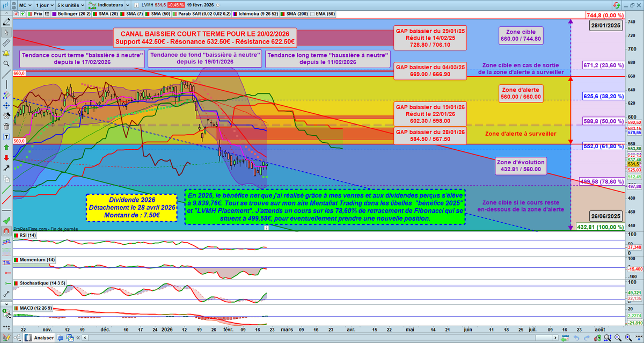Collapse the bottom bar with the « arrow

coord(78,338)
